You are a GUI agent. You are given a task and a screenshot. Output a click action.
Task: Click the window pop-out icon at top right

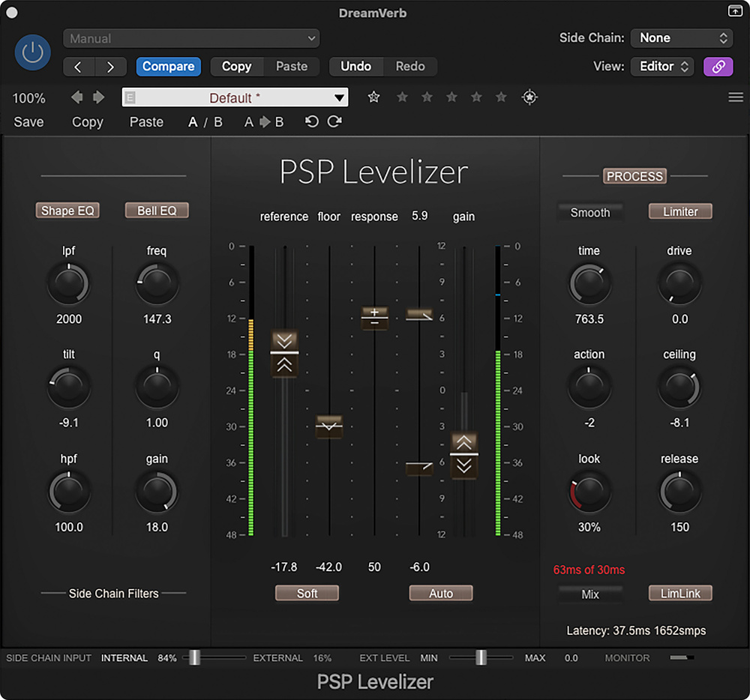point(735,10)
